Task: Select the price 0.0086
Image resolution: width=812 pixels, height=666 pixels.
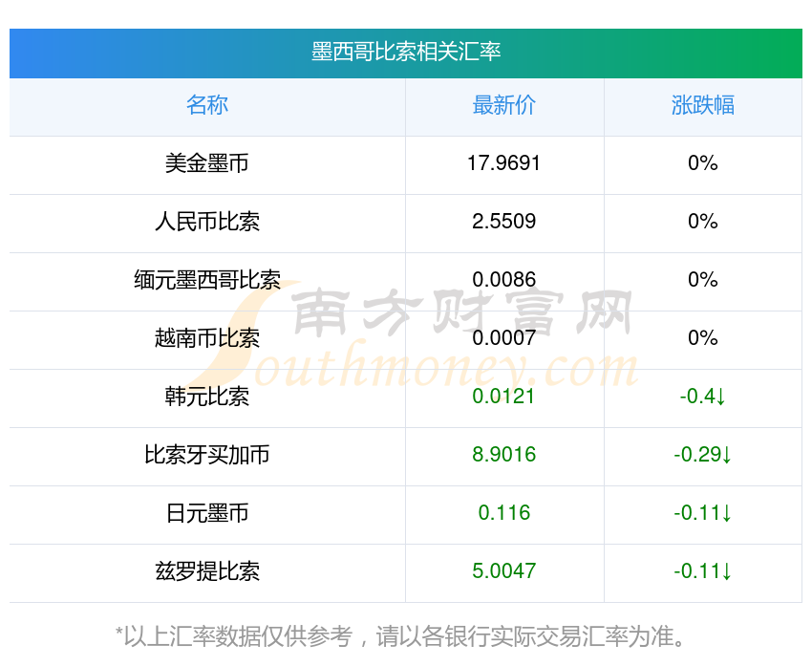Action: [503, 280]
